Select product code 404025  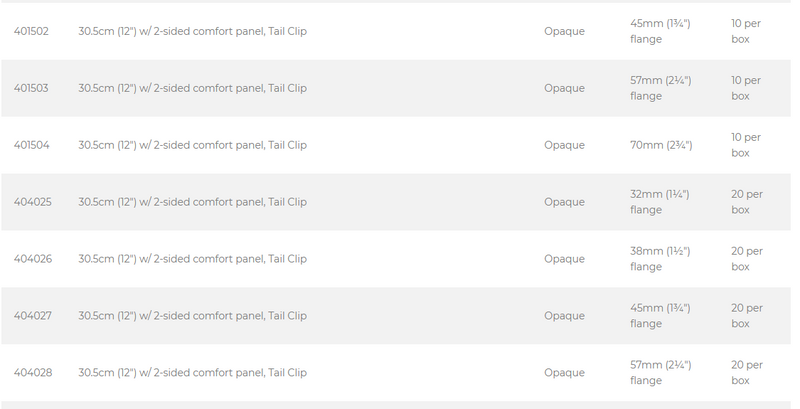[x=33, y=202]
